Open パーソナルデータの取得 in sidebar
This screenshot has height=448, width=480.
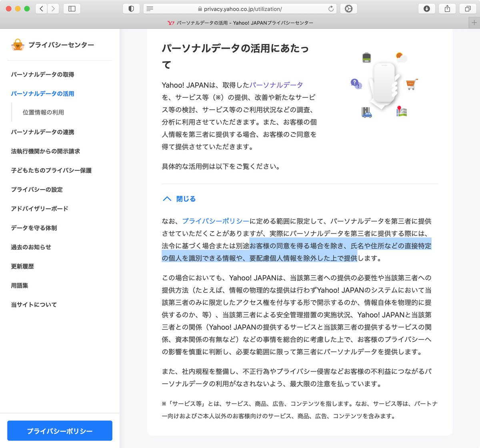tap(42, 74)
